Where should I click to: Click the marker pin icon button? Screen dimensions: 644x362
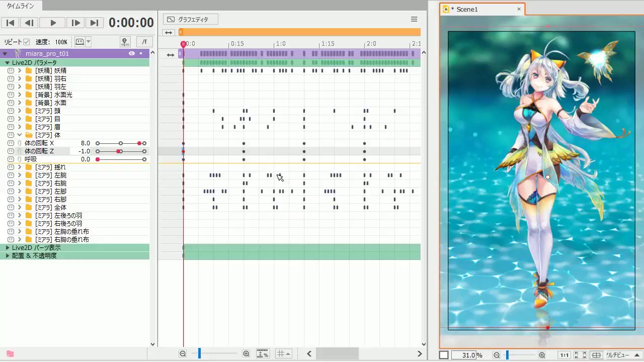(125, 42)
